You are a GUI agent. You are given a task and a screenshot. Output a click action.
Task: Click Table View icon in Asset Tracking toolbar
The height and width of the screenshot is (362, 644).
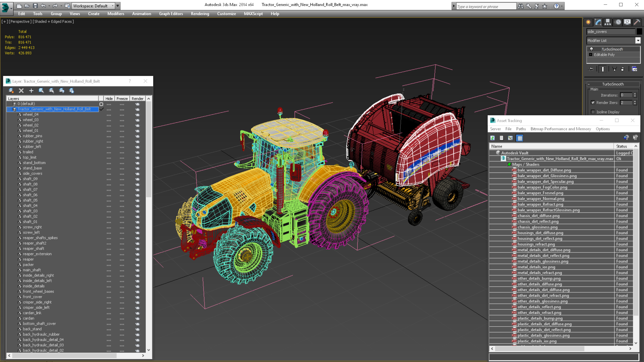[520, 138]
